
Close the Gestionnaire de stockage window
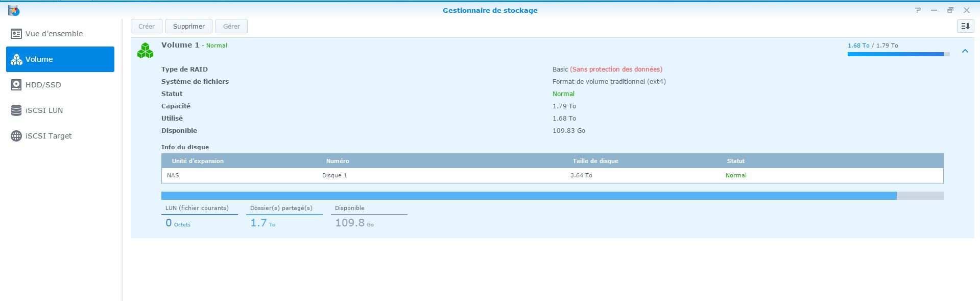click(967, 10)
